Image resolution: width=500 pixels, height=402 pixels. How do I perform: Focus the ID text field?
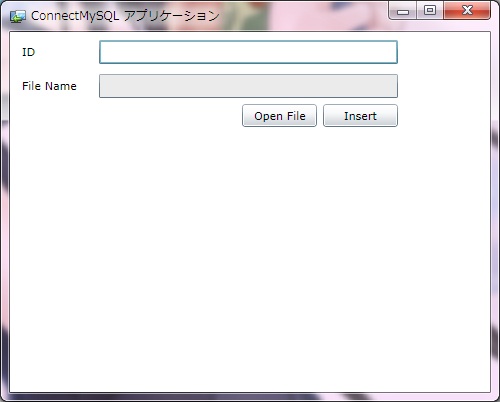coord(248,52)
